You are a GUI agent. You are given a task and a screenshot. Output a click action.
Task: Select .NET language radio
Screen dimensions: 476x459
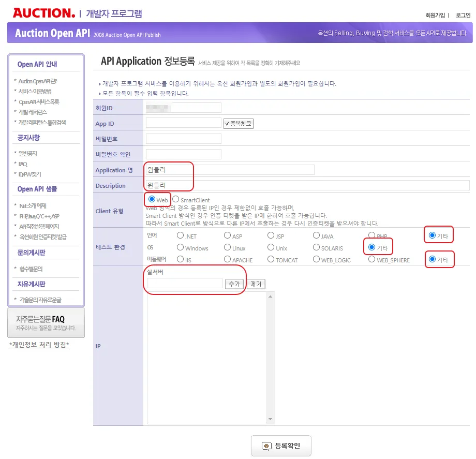[181, 235]
